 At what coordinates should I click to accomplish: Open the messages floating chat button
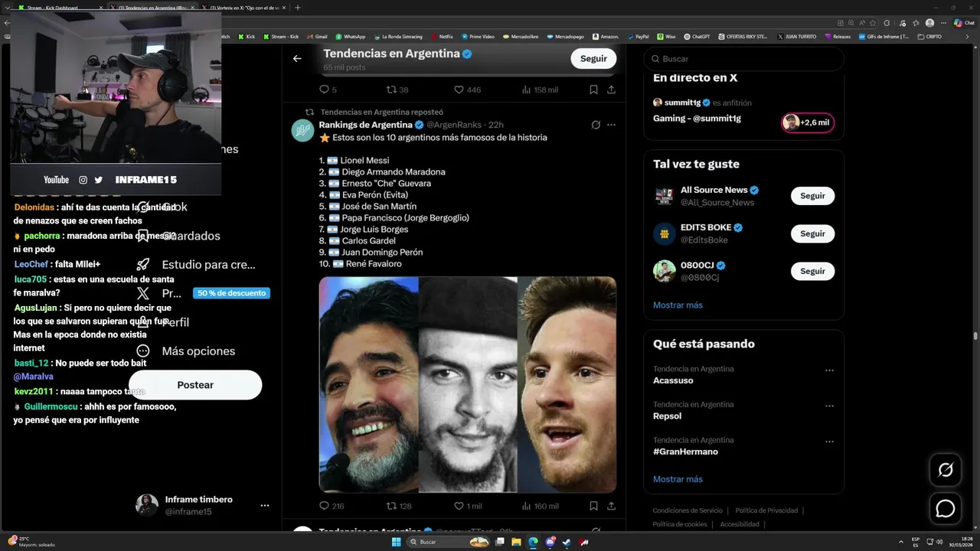(x=946, y=508)
